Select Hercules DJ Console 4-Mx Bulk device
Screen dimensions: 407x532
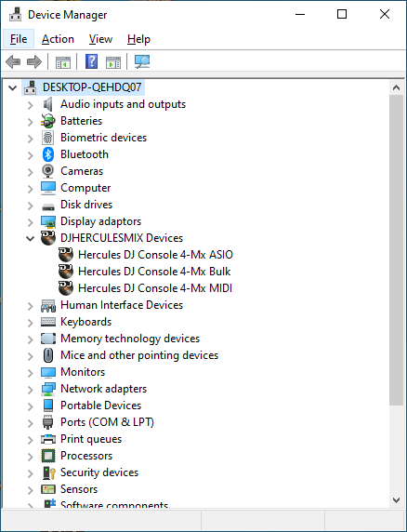click(x=154, y=271)
